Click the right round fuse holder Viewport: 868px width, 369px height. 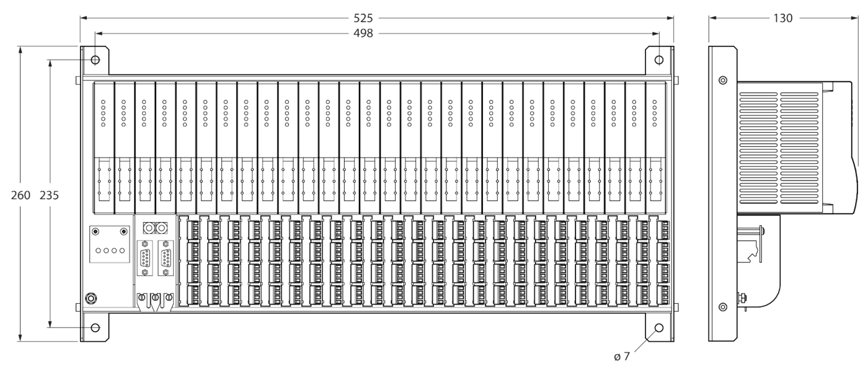[161, 228]
